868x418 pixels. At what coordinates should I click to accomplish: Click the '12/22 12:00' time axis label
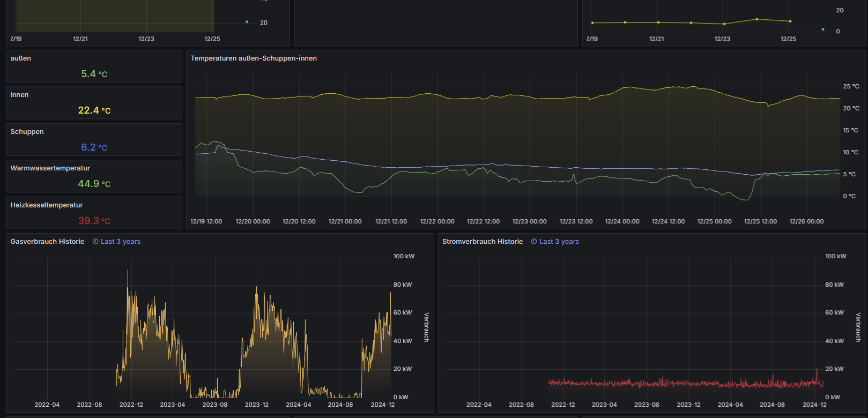[x=483, y=221]
